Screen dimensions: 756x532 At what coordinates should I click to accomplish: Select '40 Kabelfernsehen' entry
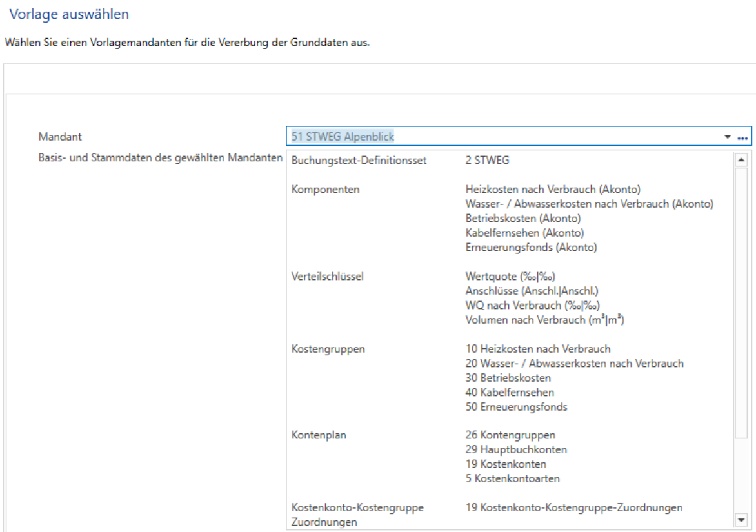[x=510, y=392]
